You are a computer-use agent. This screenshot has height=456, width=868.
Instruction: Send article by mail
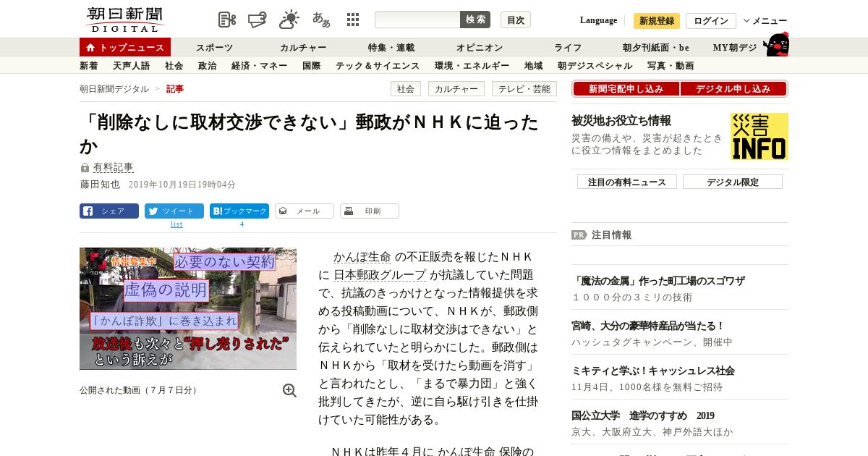(x=305, y=211)
